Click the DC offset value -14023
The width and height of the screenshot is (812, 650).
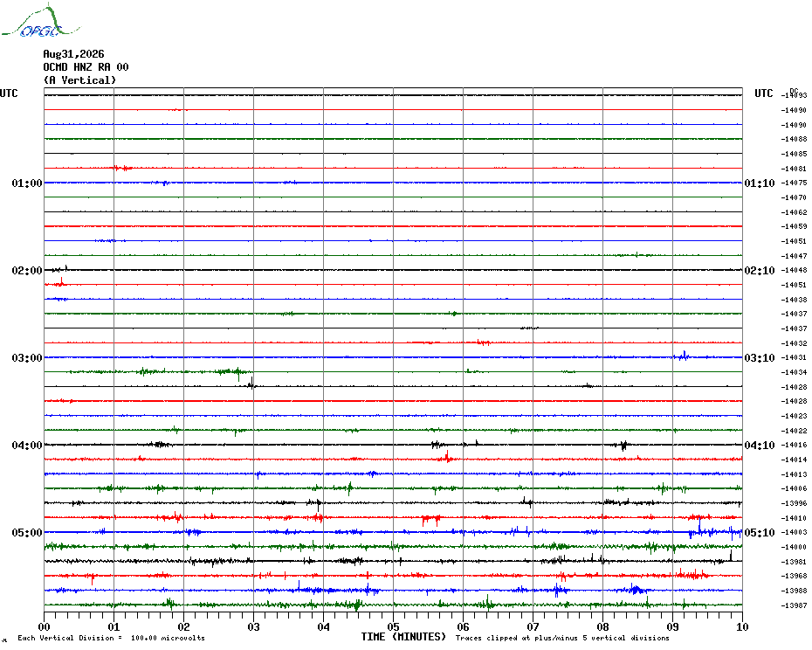pos(794,416)
